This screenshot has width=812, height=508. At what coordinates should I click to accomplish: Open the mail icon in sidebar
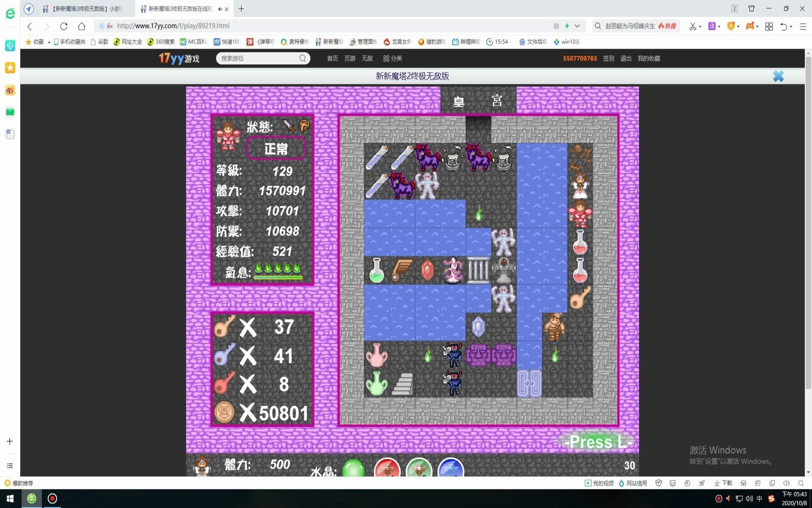[10, 112]
